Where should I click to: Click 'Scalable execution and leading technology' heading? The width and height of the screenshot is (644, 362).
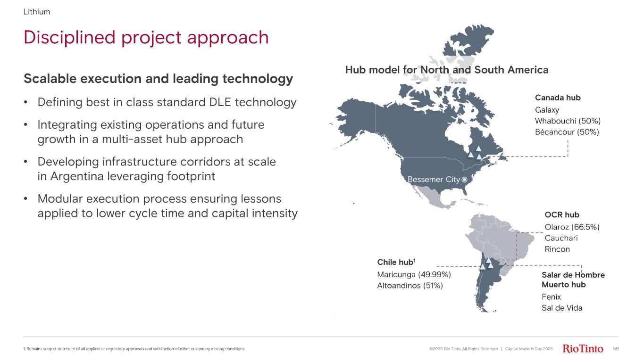coord(159,79)
